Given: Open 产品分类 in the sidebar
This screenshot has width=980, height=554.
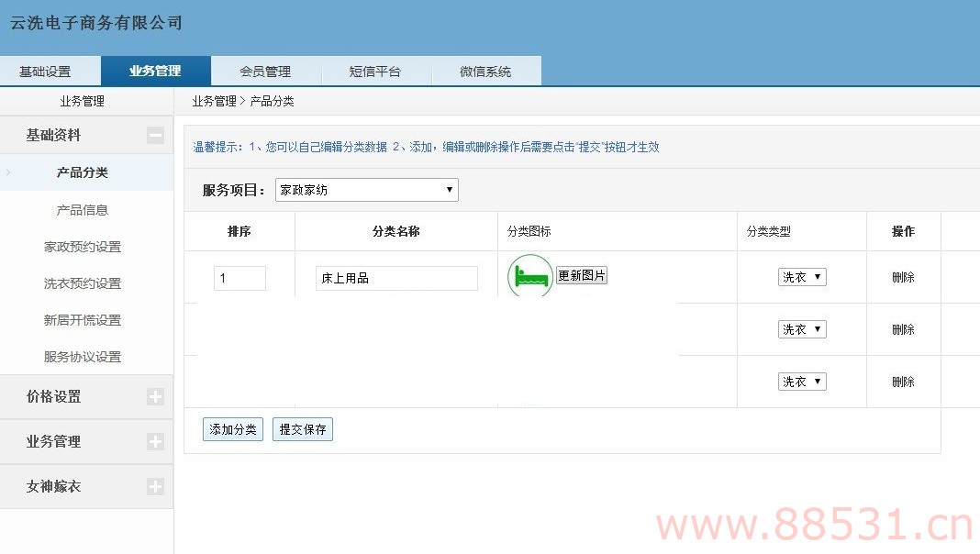Looking at the screenshot, I should point(83,172).
